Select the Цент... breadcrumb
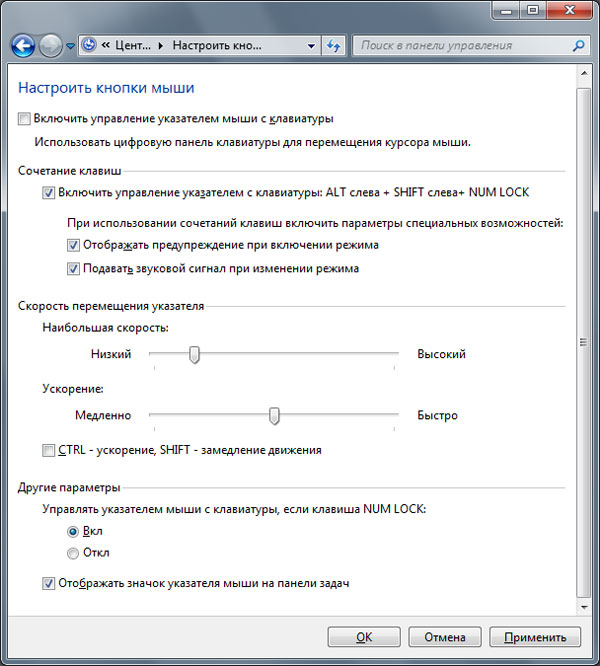Screen dimensions: 600x666 pyautogui.click(x=133, y=45)
